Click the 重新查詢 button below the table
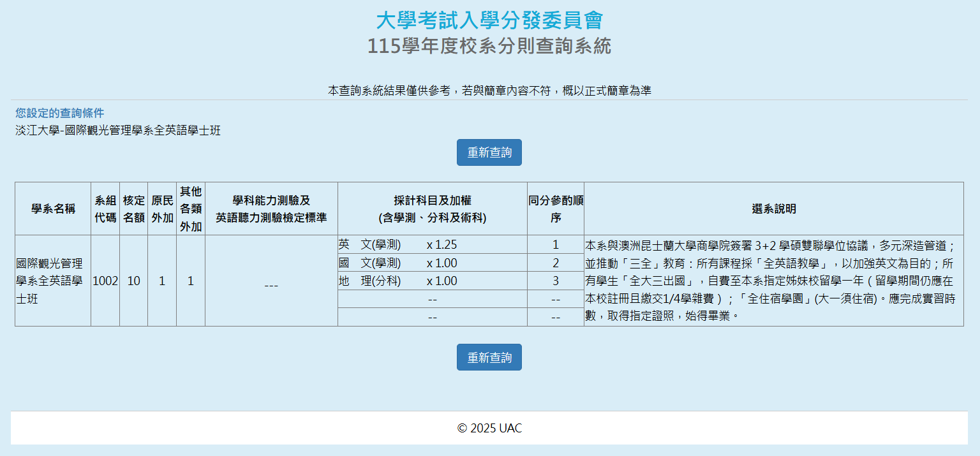The height and width of the screenshot is (456, 980). point(489,357)
